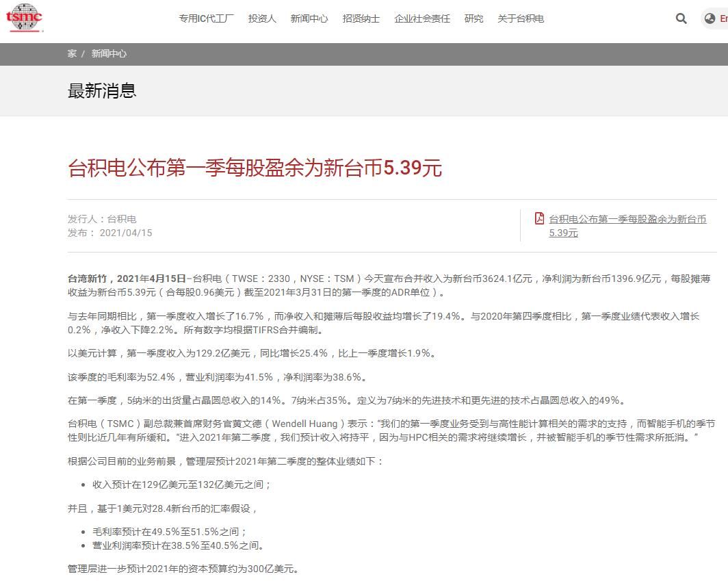Screen dimensions: 728x581
Task: Open the search magnifier icon
Action: tap(681, 18)
